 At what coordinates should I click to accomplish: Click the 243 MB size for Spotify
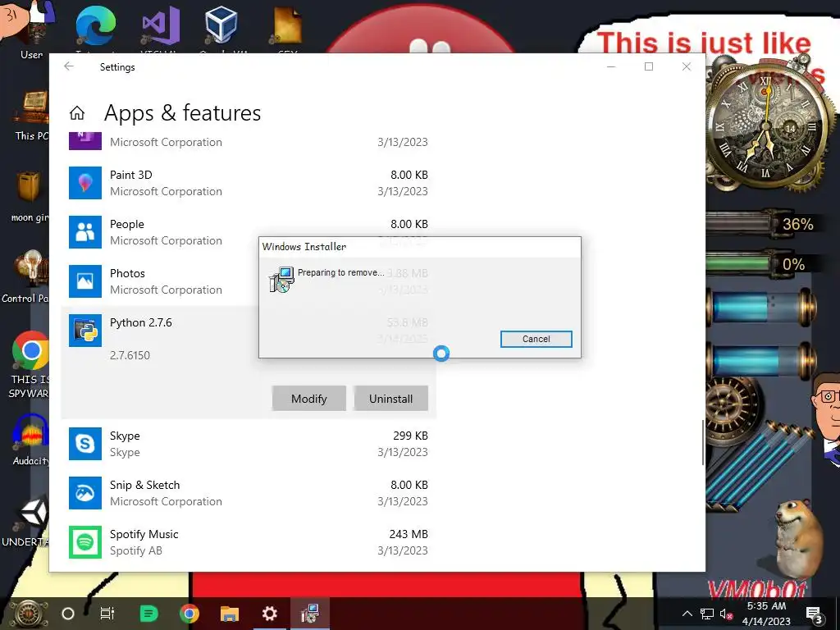(x=409, y=534)
